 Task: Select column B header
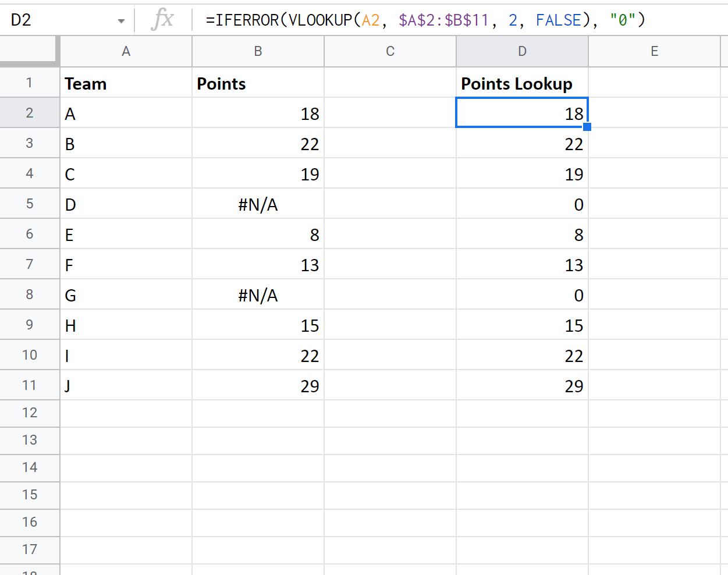[x=258, y=51]
